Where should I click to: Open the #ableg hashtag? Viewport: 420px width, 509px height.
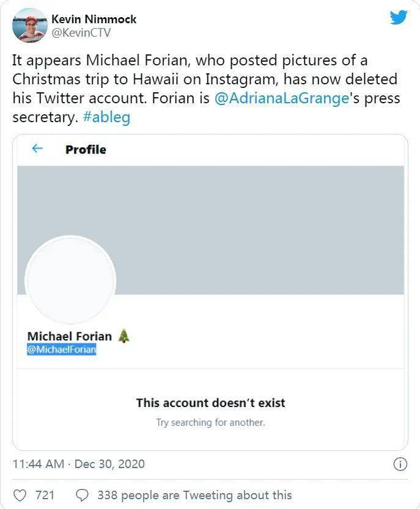point(106,117)
